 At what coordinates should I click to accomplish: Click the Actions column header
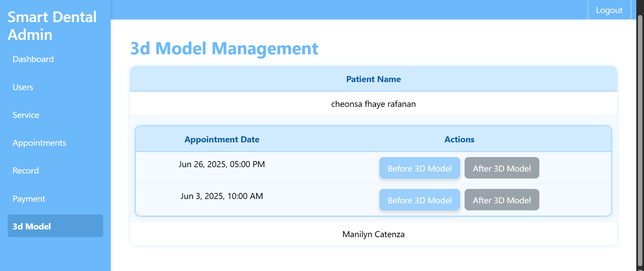(x=459, y=139)
